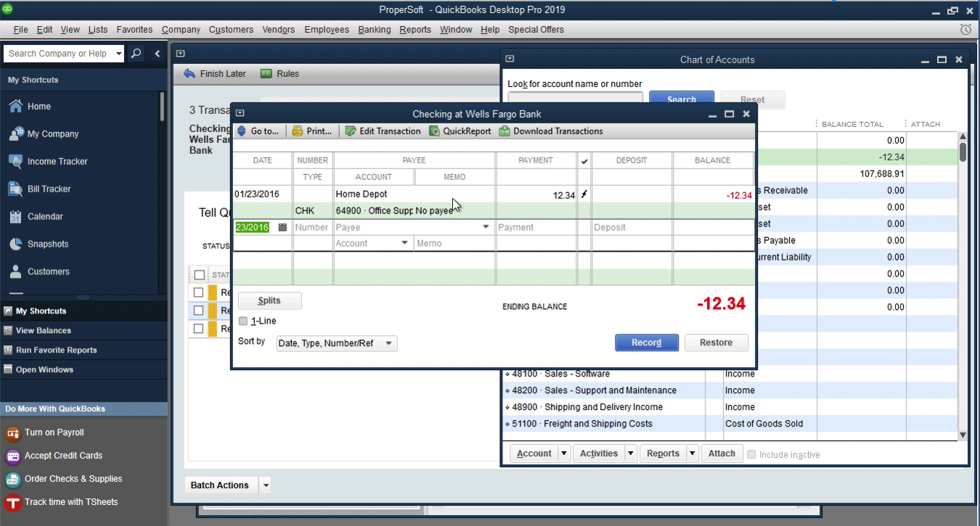Click Order Checks & Supplies icon

[x=12, y=480]
